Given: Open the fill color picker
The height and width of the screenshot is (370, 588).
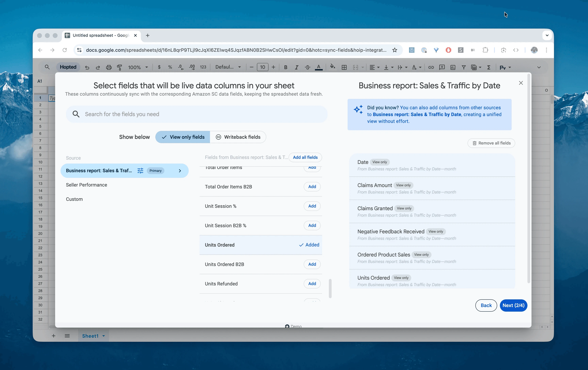Looking at the screenshot, I should (x=332, y=67).
